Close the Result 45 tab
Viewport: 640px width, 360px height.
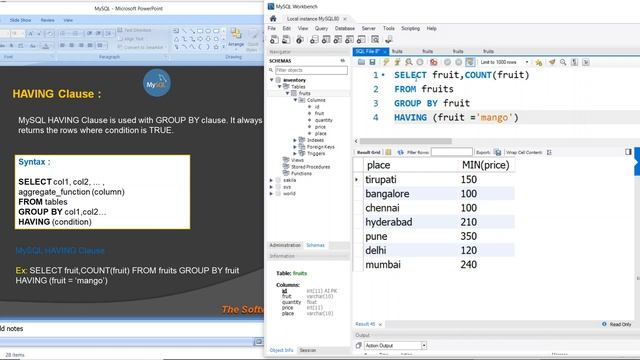click(x=380, y=324)
